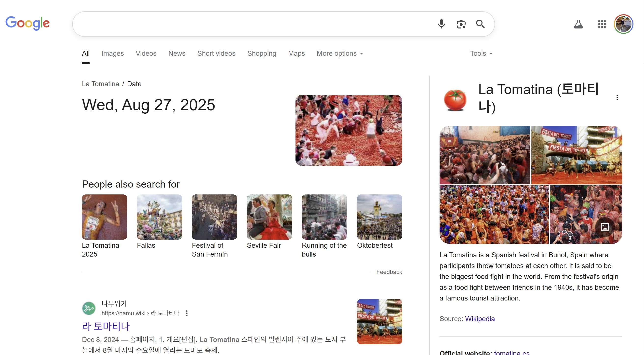
Task: Expand the Tools dropdown
Action: [x=482, y=54]
